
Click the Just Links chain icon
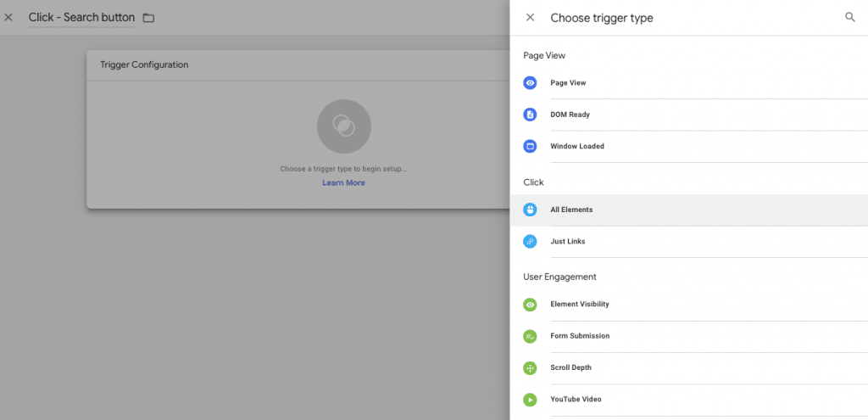tap(530, 242)
